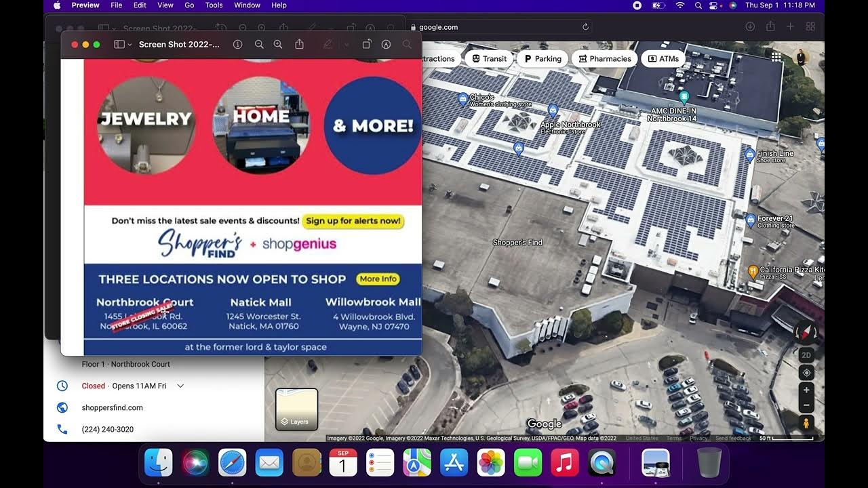This screenshot has height=488, width=868.
Task: Open the Help menu
Action: (279, 5)
